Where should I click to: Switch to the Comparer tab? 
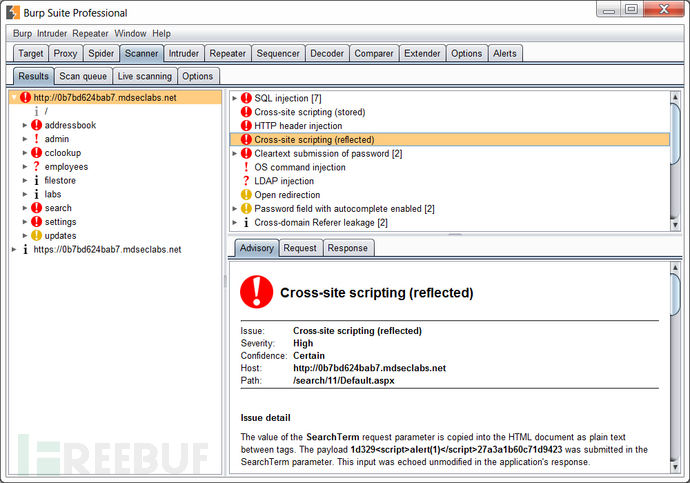[x=374, y=53]
